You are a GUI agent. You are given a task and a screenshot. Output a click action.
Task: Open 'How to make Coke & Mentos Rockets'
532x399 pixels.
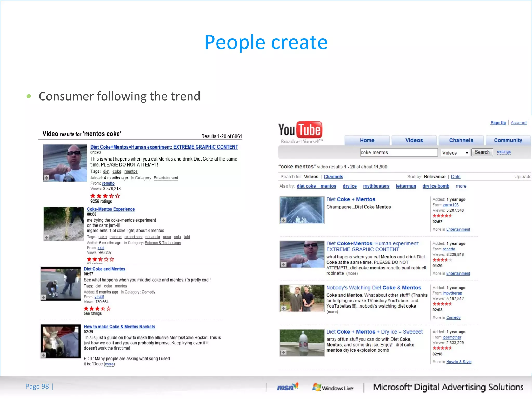point(119,327)
